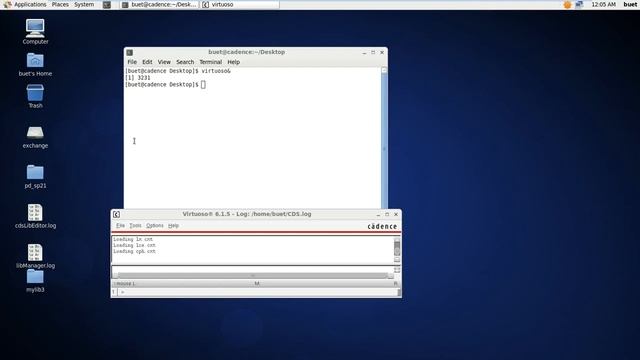Click the network connection tray icon
This screenshot has width=640, height=360.
(x=579, y=5)
